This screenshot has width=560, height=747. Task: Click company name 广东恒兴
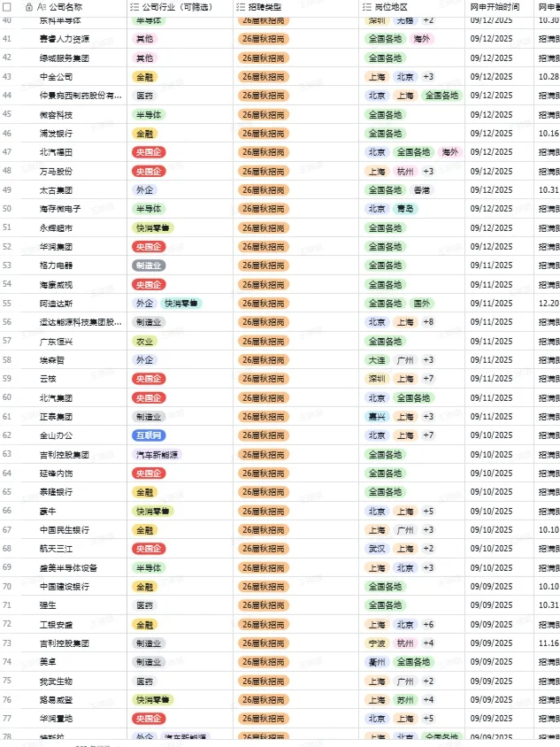pos(57,342)
